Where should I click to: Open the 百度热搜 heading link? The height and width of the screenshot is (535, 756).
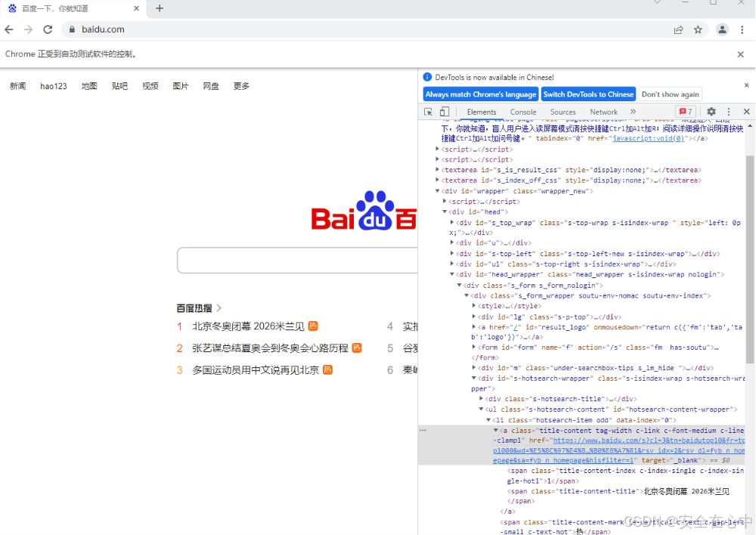[199, 308]
